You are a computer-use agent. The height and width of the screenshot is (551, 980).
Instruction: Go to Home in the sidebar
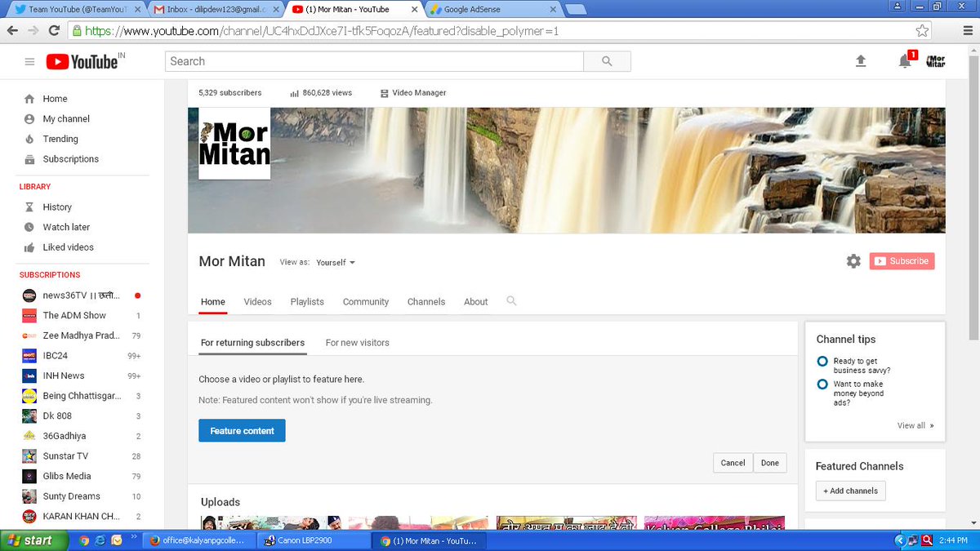(x=55, y=99)
